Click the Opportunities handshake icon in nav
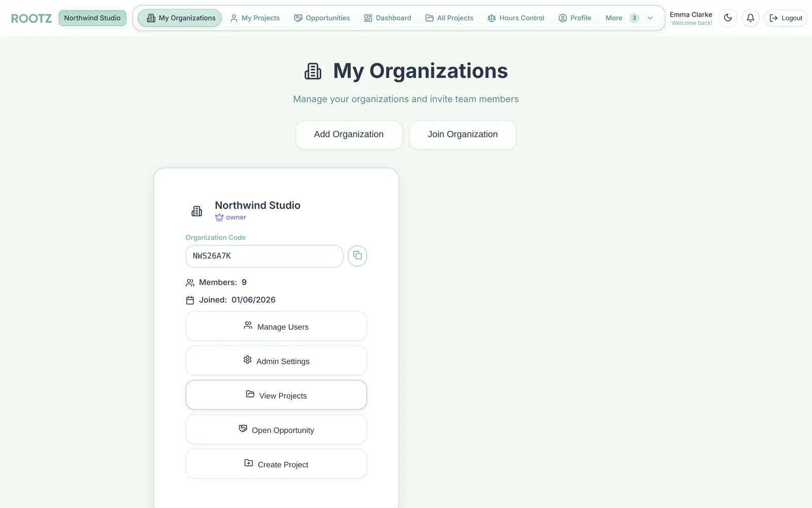This screenshot has height=508, width=812. 298,18
